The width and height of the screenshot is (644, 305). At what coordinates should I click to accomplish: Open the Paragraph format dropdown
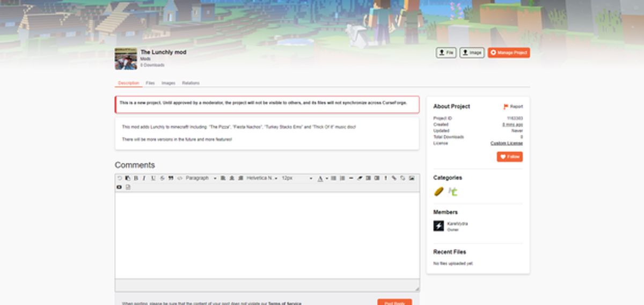(201, 178)
